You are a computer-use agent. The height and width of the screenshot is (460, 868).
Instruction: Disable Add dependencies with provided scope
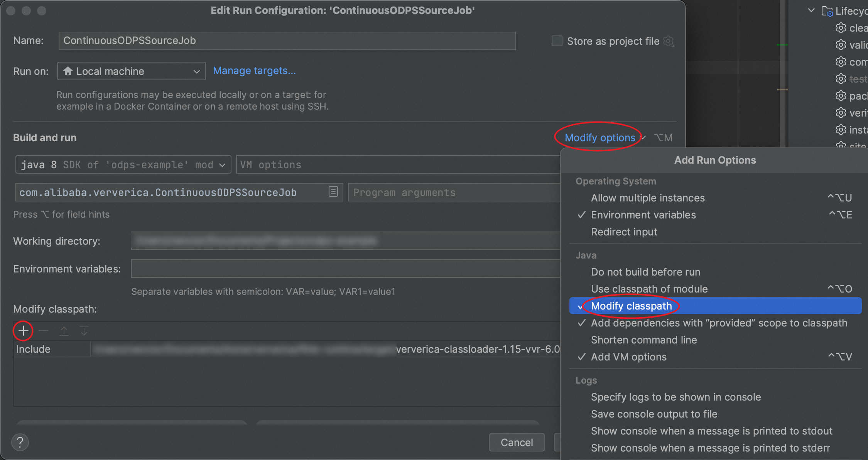point(719,323)
